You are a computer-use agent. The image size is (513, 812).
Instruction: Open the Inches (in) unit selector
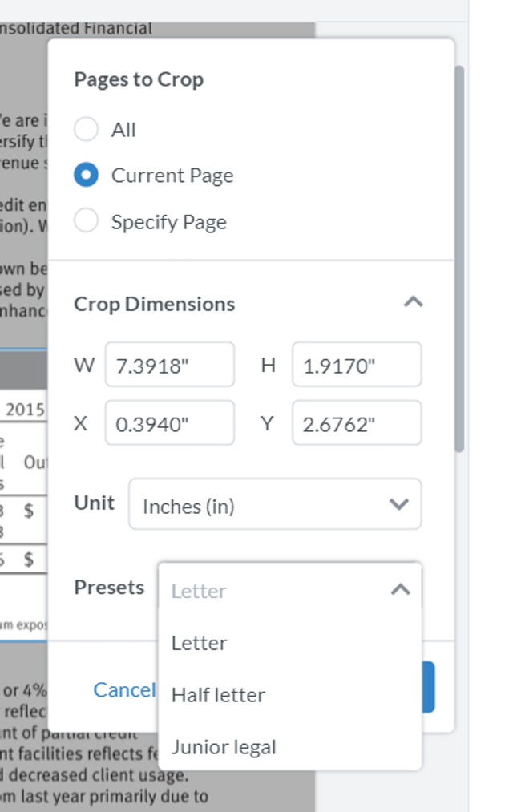coord(274,505)
